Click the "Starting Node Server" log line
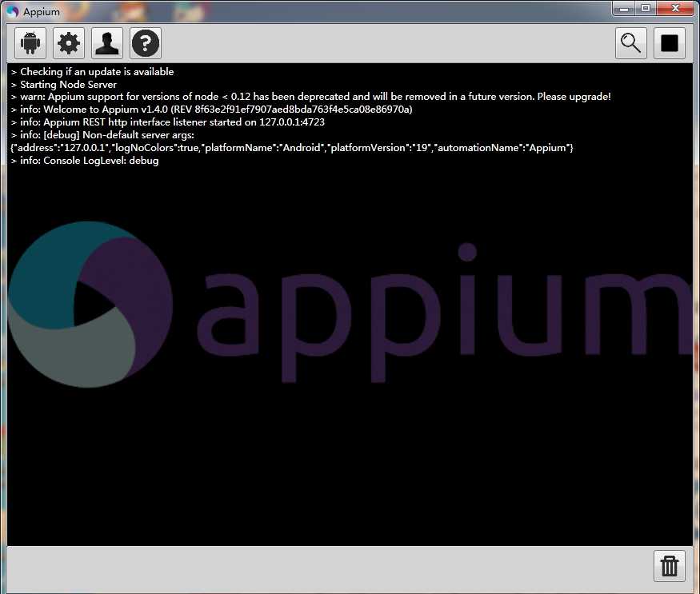 64,85
